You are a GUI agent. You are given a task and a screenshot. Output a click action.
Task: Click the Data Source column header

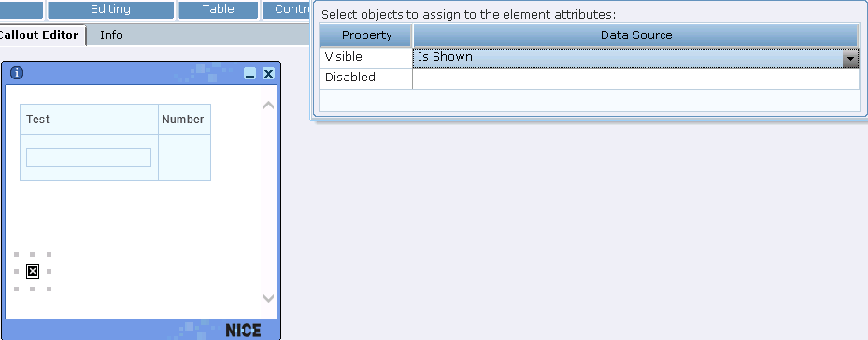click(x=636, y=35)
